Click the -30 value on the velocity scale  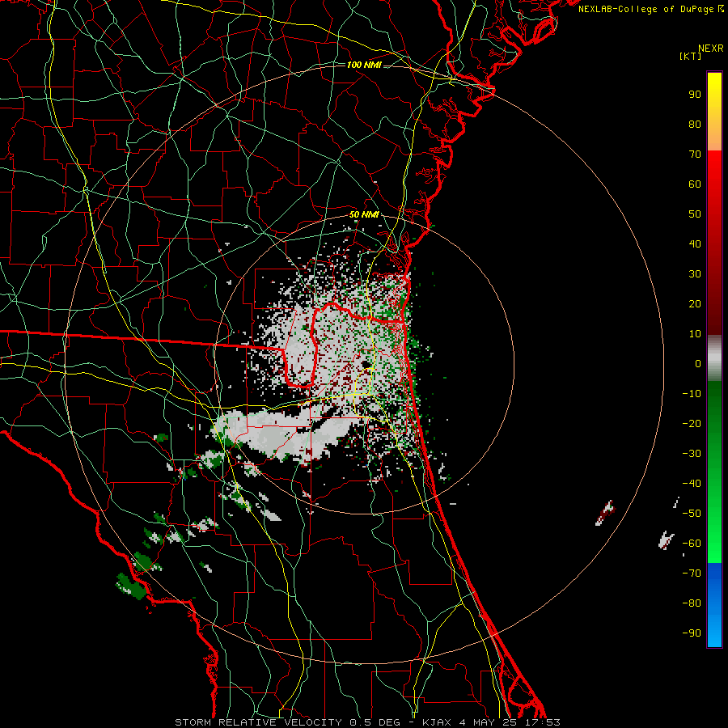692,454
